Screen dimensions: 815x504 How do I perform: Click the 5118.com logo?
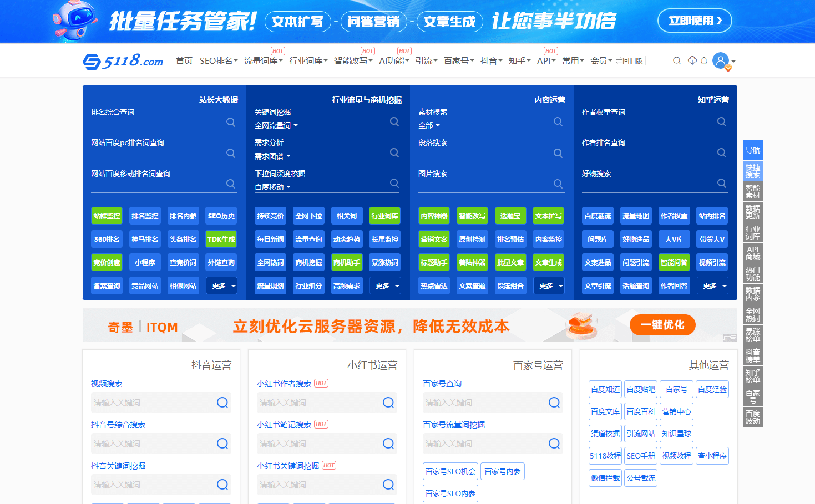click(122, 60)
